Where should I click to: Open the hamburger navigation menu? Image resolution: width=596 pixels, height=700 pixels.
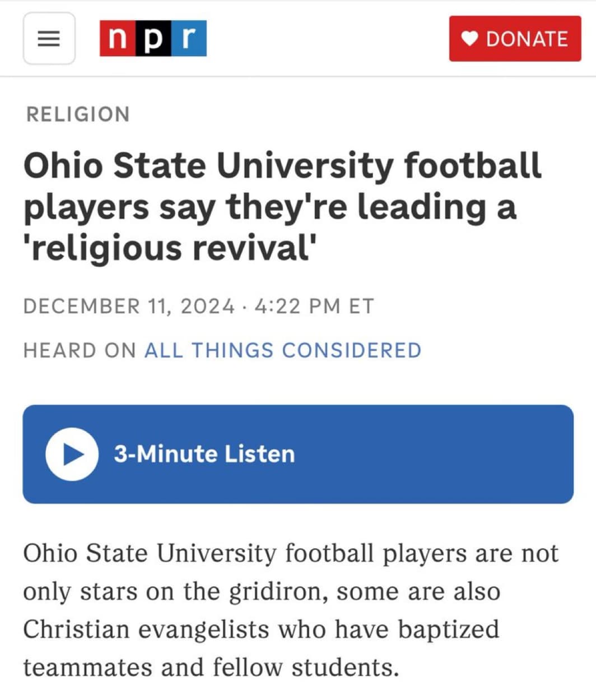49,38
